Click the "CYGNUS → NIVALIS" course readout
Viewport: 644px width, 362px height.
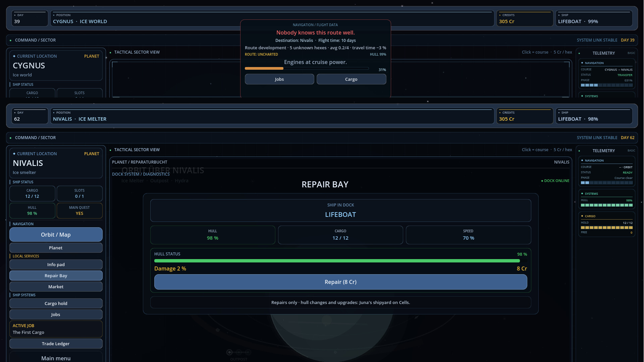coord(619,70)
